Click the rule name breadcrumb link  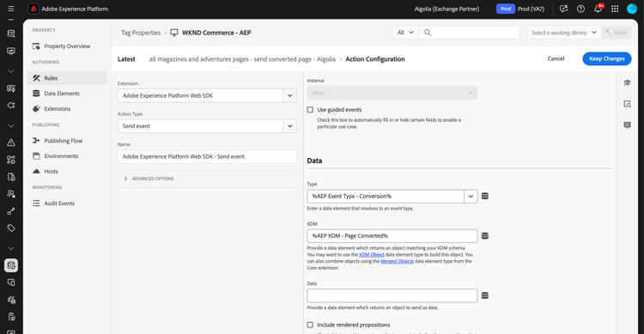pos(242,59)
